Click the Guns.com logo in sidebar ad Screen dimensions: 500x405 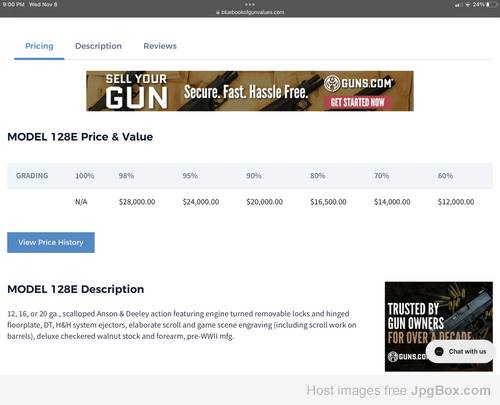tap(407, 356)
